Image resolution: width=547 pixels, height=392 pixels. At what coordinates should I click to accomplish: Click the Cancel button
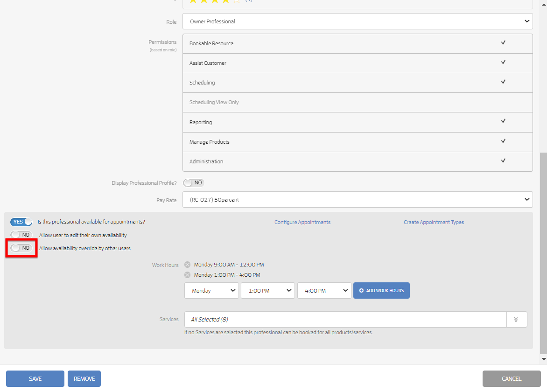[x=512, y=379]
